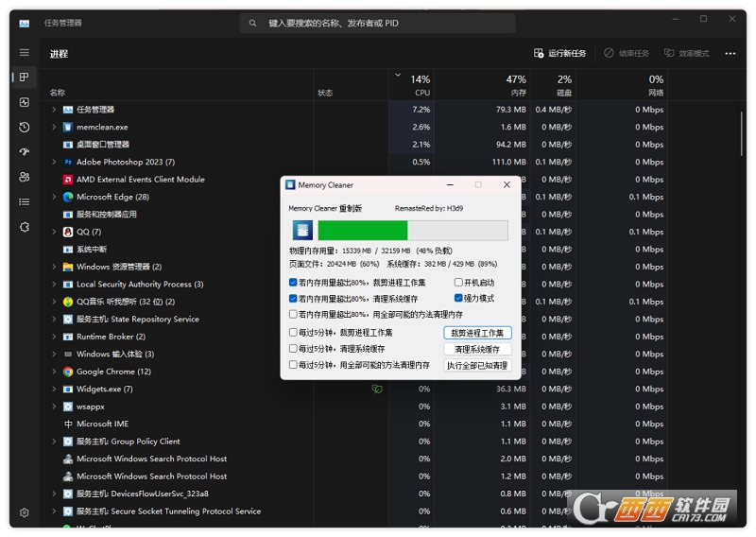
Task: Expand the Microsoft Edge (28) group
Action: (x=54, y=197)
